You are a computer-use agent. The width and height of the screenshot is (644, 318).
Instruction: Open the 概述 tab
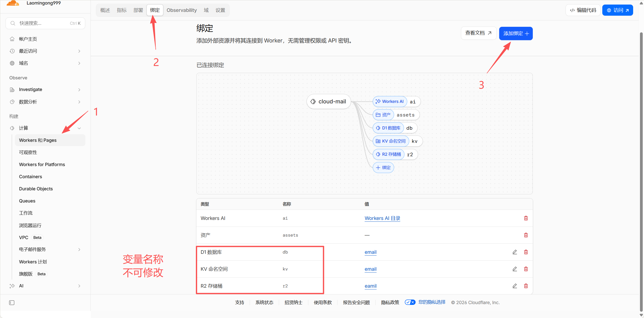[105, 10]
